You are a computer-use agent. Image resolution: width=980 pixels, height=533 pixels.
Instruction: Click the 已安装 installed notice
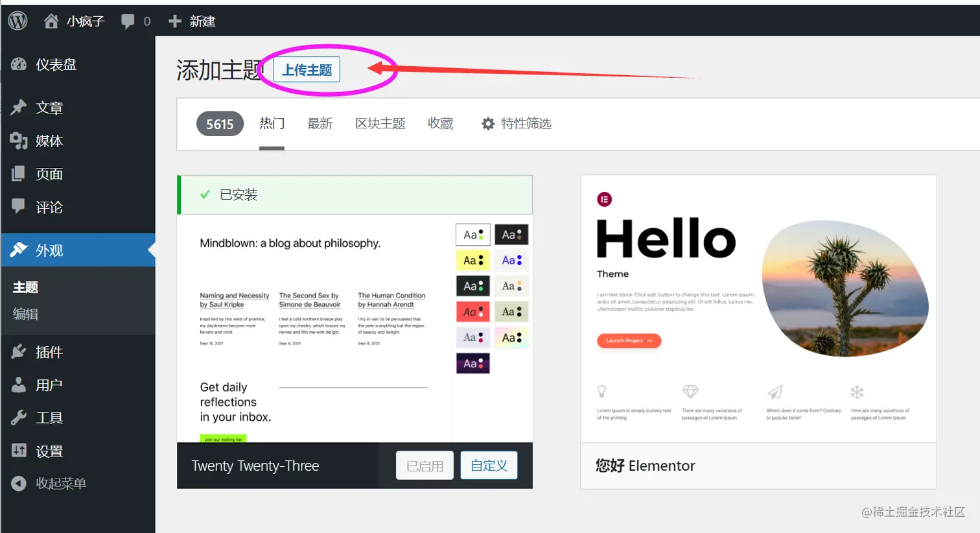pos(355,195)
